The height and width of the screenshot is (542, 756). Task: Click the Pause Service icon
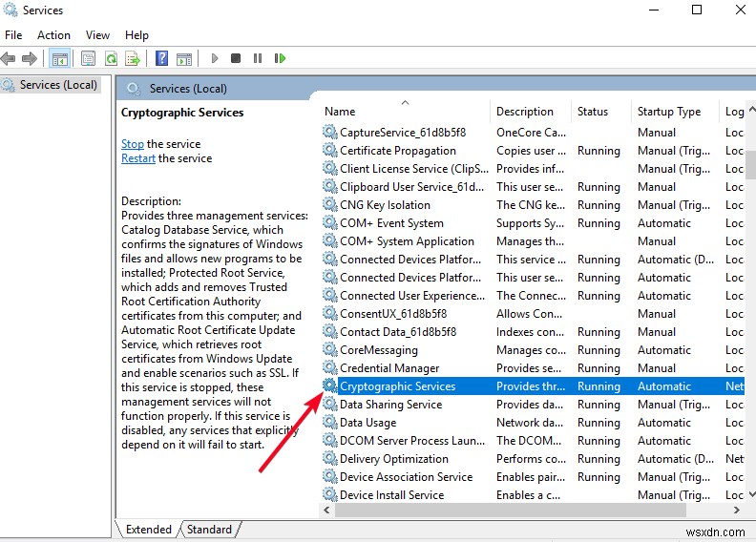258,59
